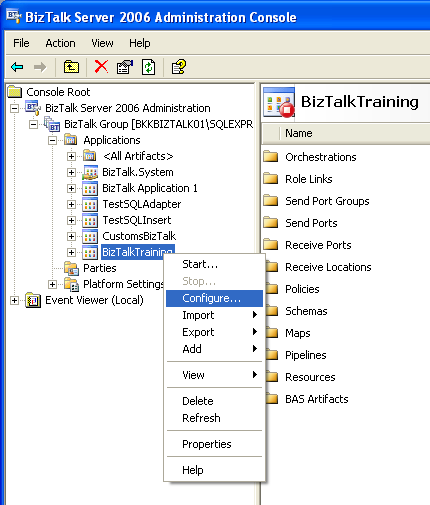
Task: Select the BAS Artifacts list entry
Action: tap(316, 399)
